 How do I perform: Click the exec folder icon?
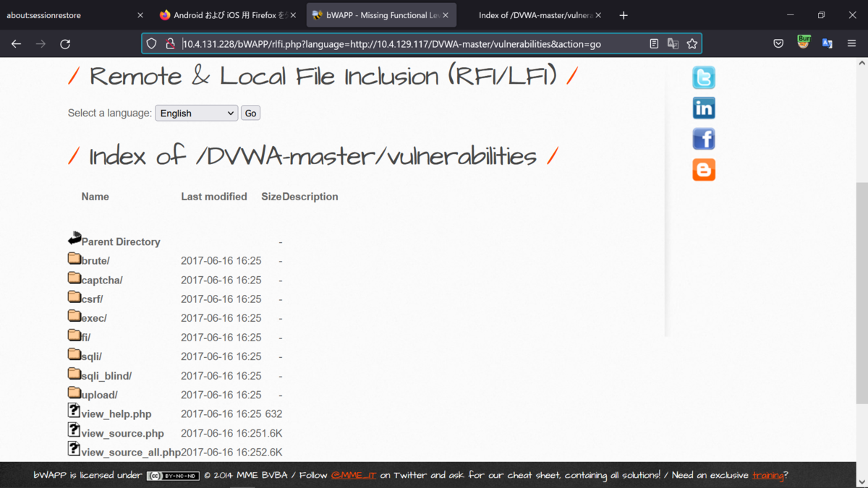click(x=75, y=316)
